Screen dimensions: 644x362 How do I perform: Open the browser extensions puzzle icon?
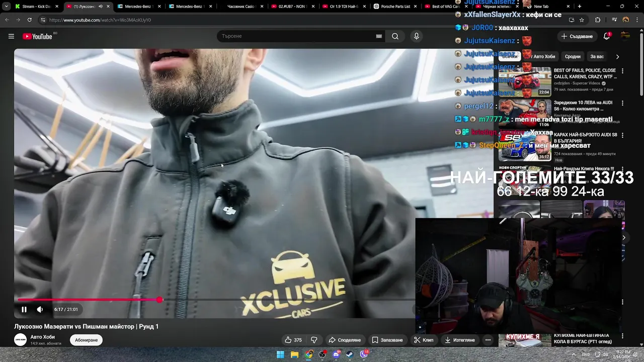(x=598, y=20)
